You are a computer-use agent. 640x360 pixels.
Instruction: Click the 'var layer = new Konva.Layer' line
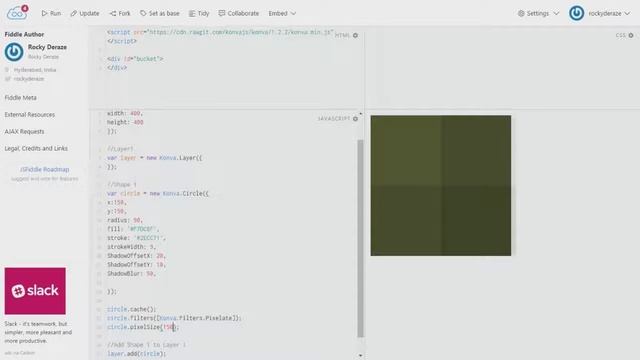pyautogui.click(x=154, y=158)
